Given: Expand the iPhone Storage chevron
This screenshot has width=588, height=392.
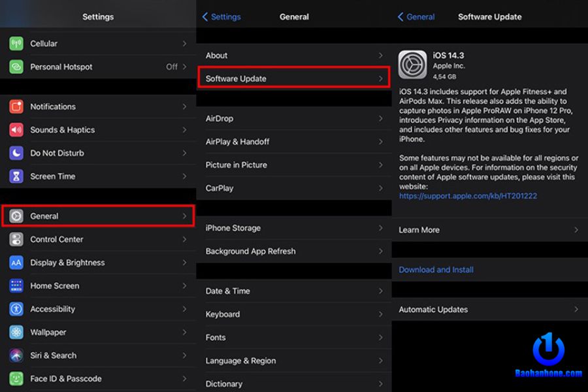Looking at the screenshot, I should 380,228.
